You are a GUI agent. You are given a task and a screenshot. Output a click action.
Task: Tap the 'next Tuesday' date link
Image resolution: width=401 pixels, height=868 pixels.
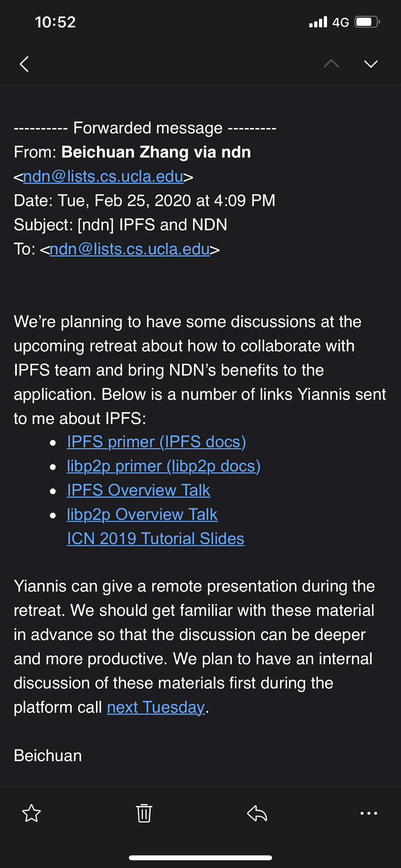[x=156, y=707]
